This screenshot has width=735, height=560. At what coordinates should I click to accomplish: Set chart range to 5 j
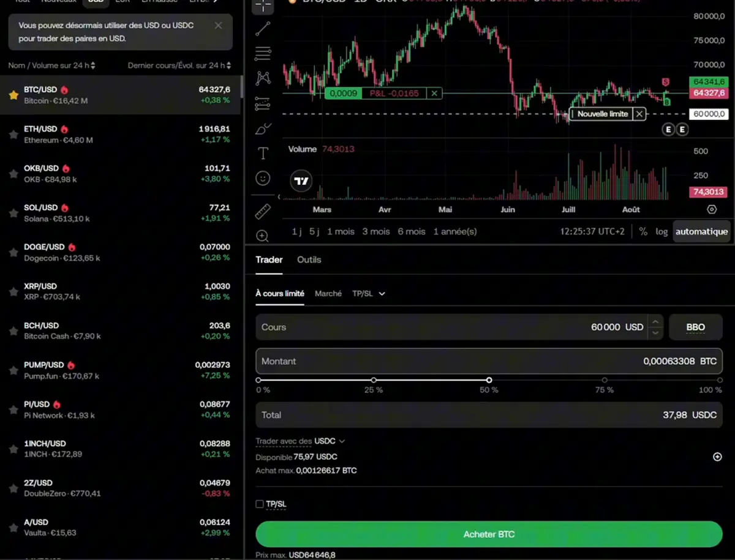tap(314, 231)
